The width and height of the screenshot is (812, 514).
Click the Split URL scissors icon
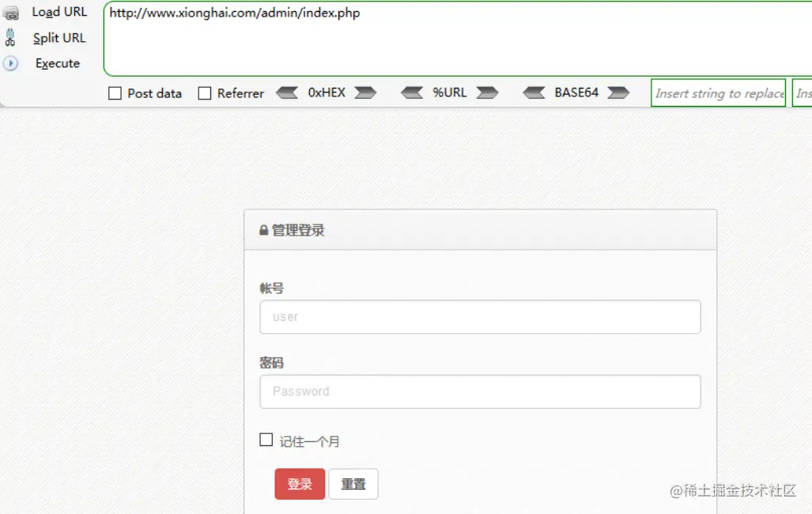(9, 38)
